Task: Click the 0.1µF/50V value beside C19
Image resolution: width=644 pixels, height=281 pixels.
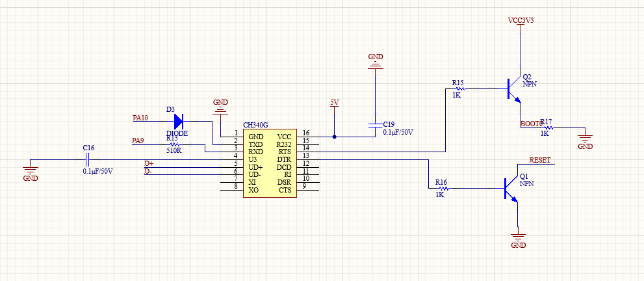Action: 398,132
